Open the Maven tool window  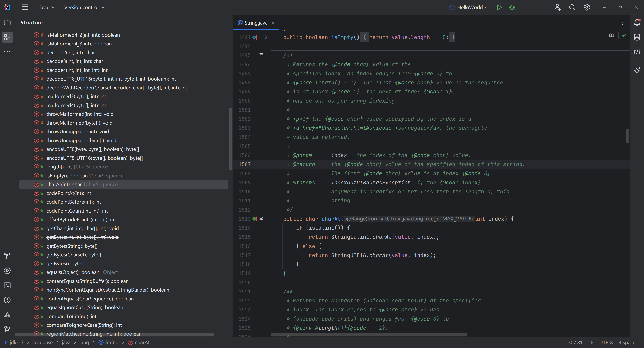tap(637, 52)
